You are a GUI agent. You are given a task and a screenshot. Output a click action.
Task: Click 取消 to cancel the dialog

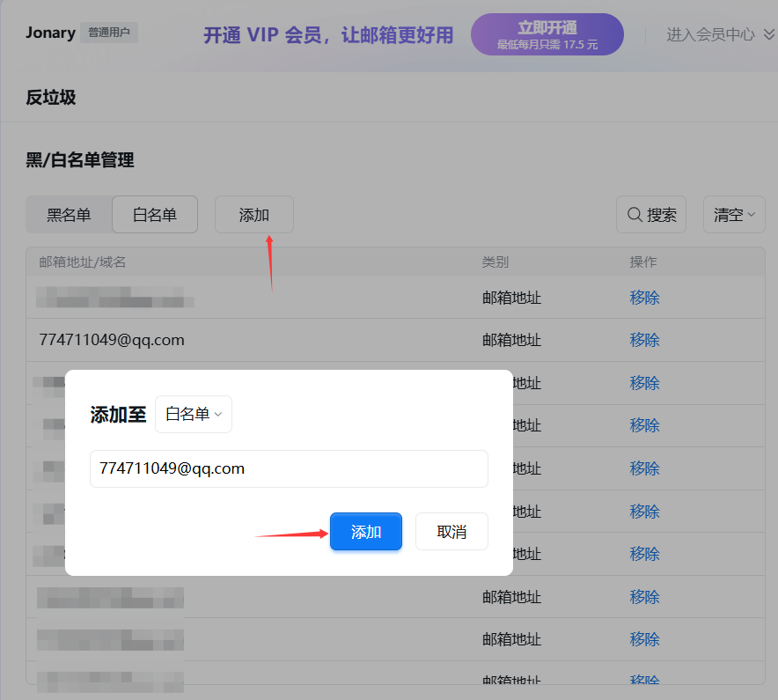451,531
